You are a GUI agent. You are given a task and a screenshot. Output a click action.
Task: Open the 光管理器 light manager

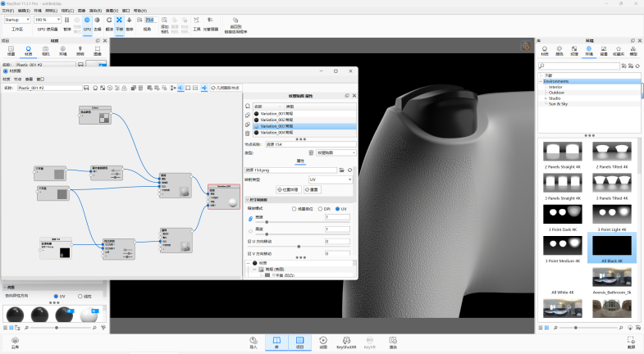[211, 22]
